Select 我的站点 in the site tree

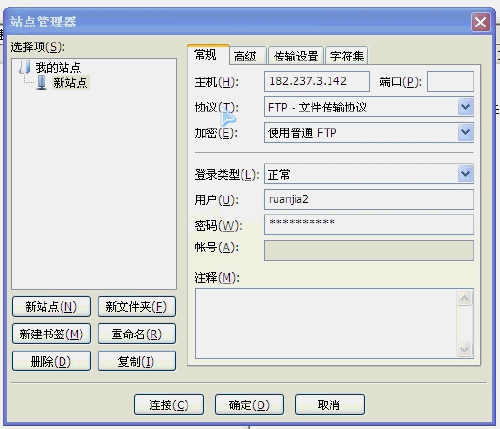58,67
